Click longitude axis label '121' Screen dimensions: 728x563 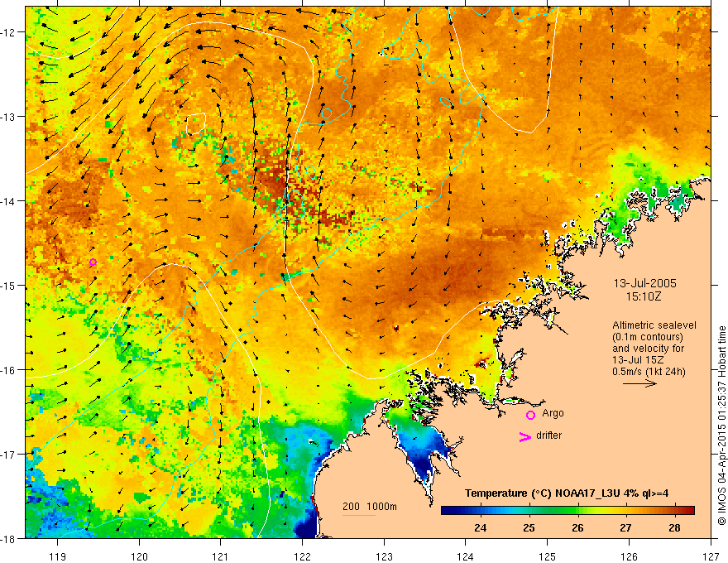coord(221,556)
